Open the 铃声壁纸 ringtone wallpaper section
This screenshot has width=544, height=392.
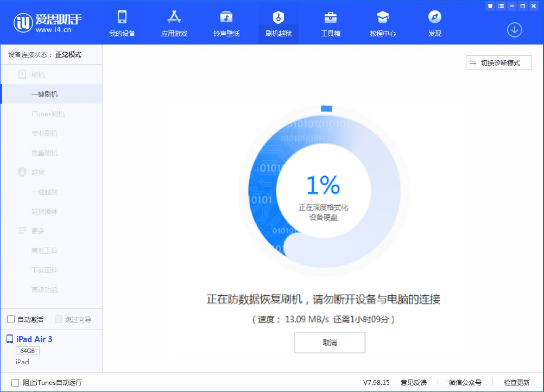click(226, 23)
